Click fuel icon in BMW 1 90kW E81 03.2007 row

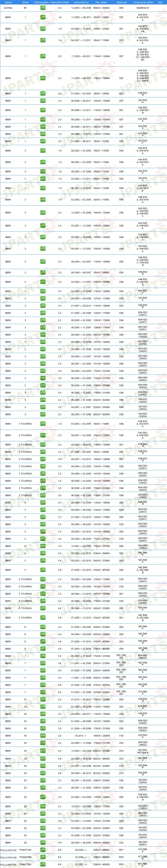tap(42, 29)
